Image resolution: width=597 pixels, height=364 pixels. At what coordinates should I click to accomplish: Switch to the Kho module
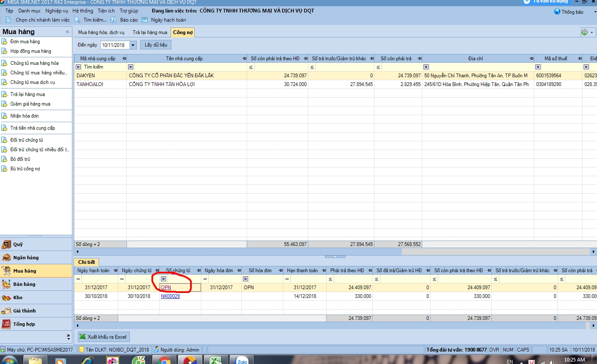[36, 298]
